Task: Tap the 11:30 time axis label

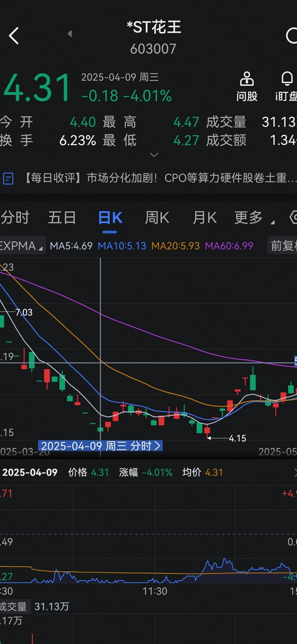Action: [x=155, y=591]
